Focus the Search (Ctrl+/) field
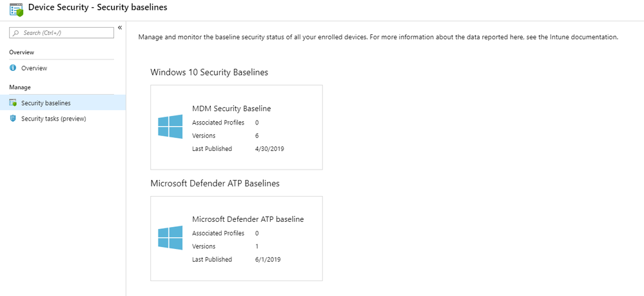This screenshot has width=644, height=296. 62,33
